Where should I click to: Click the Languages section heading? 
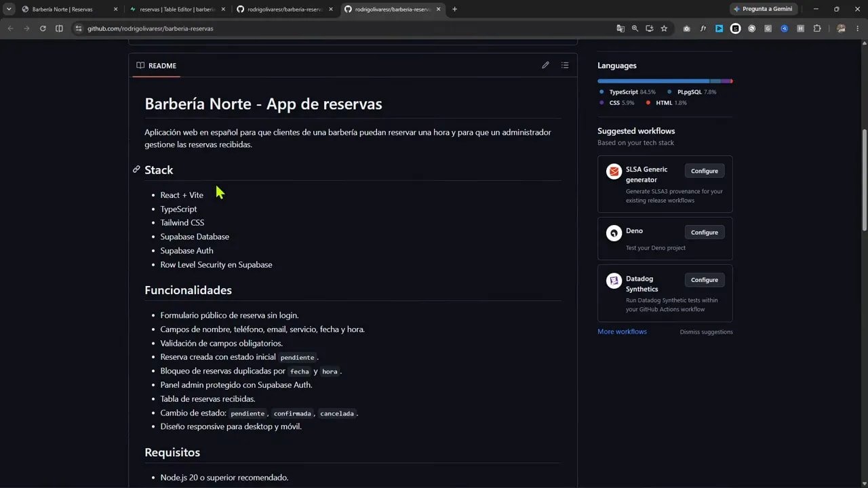click(616, 66)
